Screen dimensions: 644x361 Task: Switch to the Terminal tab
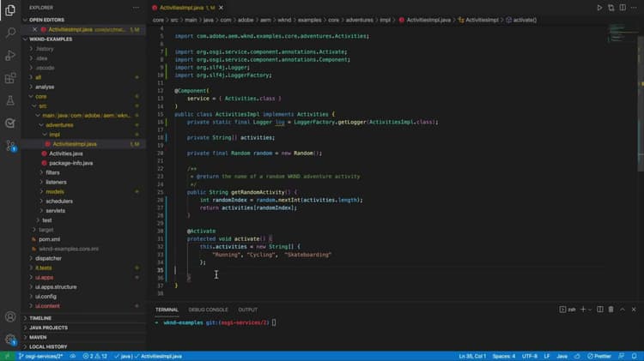[x=167, y=310]
